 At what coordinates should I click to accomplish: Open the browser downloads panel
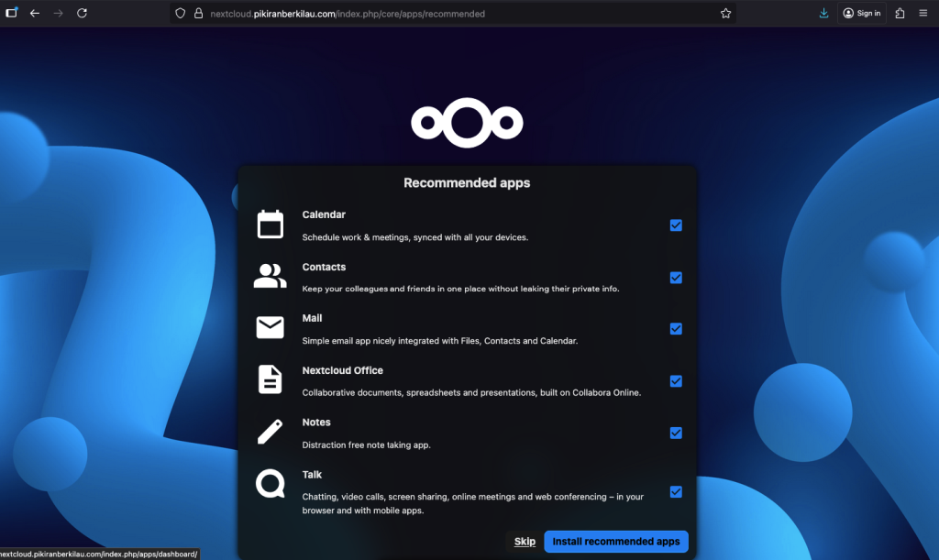coord(823,14)
